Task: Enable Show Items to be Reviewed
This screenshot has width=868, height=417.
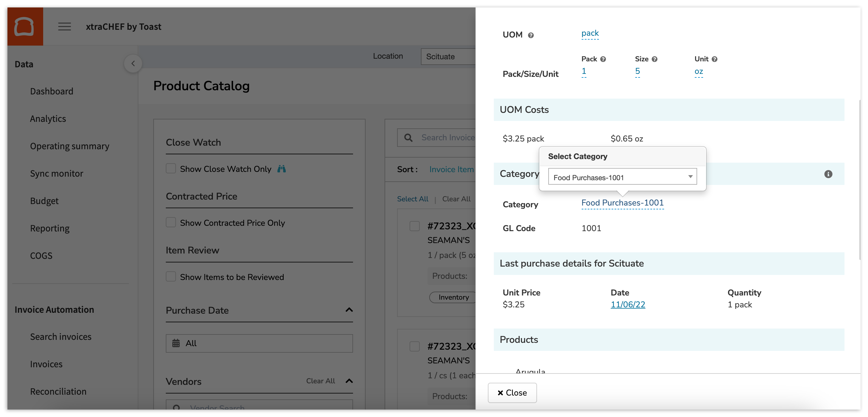Action: tap(171, 276)
